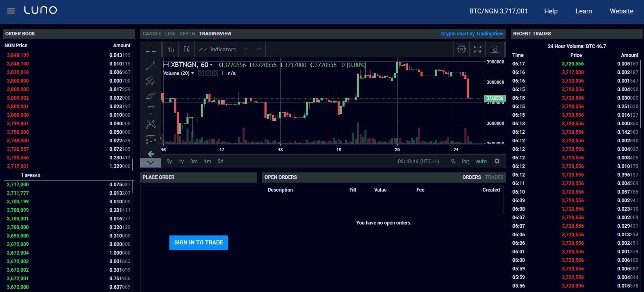Select the XABCD pattern tool
Viewport: 644px width, 292px height.
[x=151, y=124]
